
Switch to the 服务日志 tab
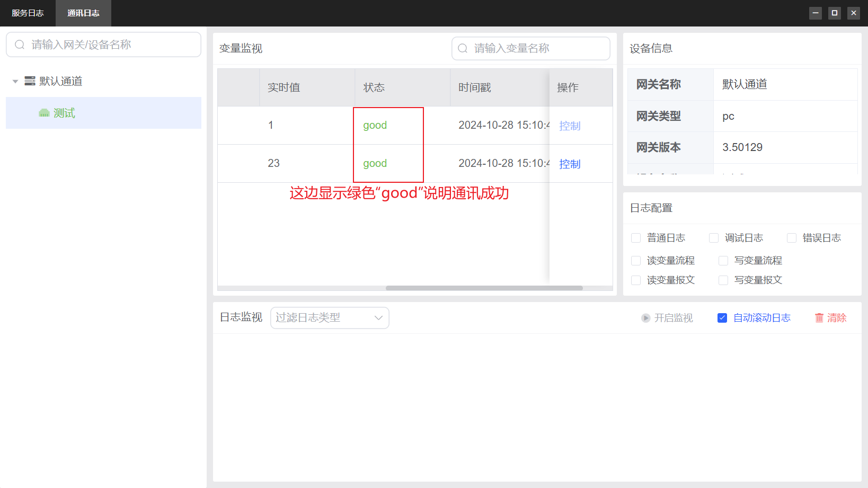point(28,13)
